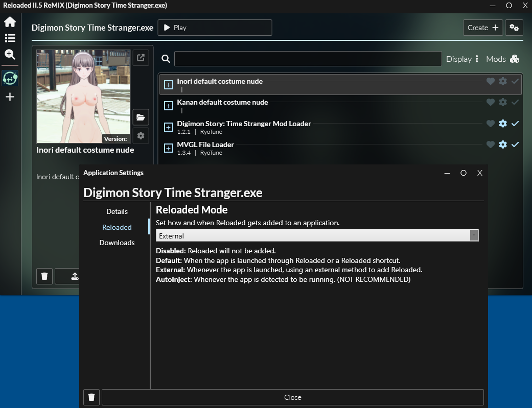This screenshot has height=408, width=532.
Task: Open MVGL File Loader configuration gear
Action: 503,145
